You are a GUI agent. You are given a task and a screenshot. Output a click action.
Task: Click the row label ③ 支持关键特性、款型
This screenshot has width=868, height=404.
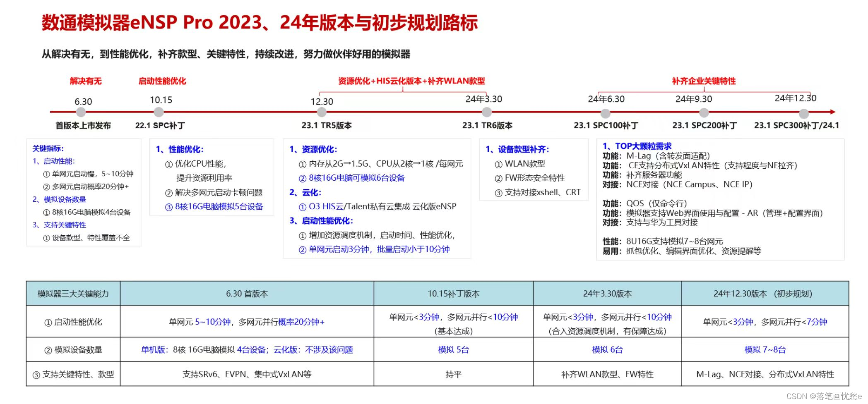tap(73, 374)
